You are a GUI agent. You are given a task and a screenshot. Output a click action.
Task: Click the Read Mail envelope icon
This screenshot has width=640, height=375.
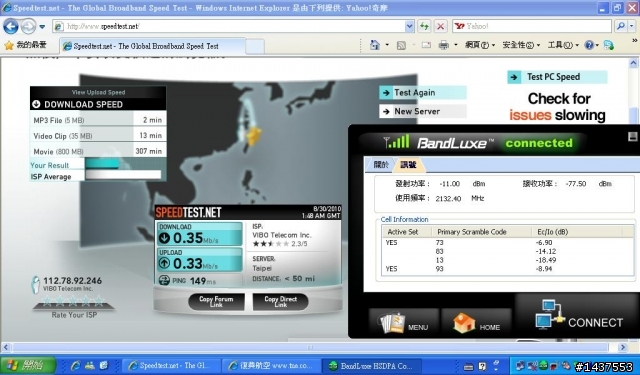(426, 45)
